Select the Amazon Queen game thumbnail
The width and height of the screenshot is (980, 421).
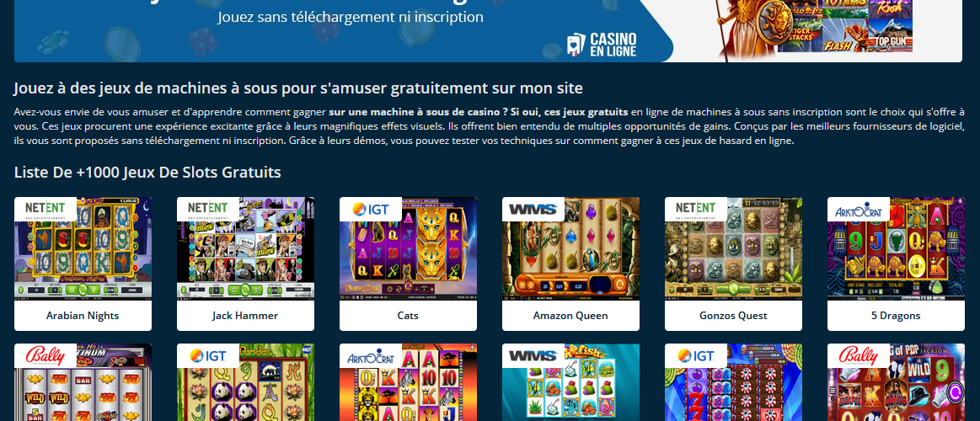(x=570, y=248)
